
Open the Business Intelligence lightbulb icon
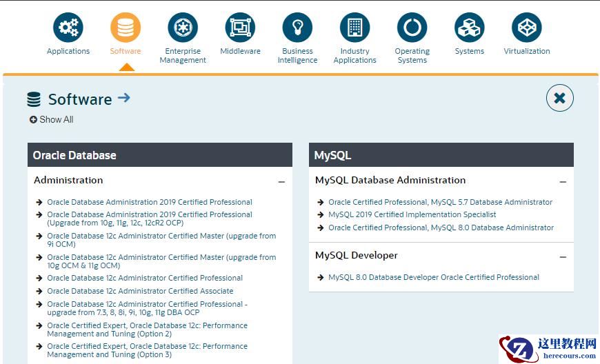297,27
